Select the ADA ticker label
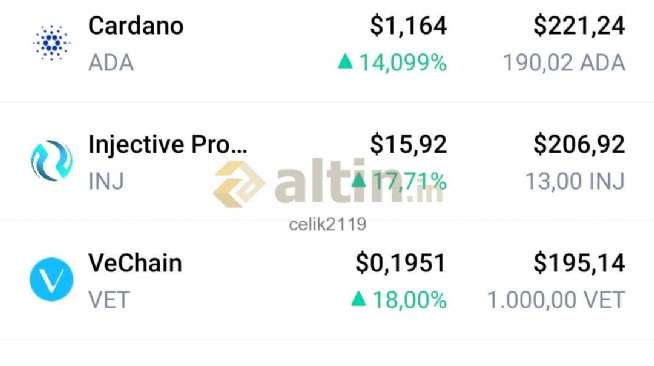Screen dimensions: 654x366 tap(111, 63)
